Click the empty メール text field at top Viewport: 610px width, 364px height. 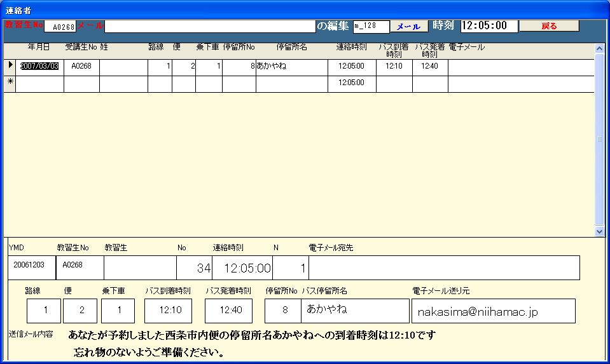coord(209,27)
